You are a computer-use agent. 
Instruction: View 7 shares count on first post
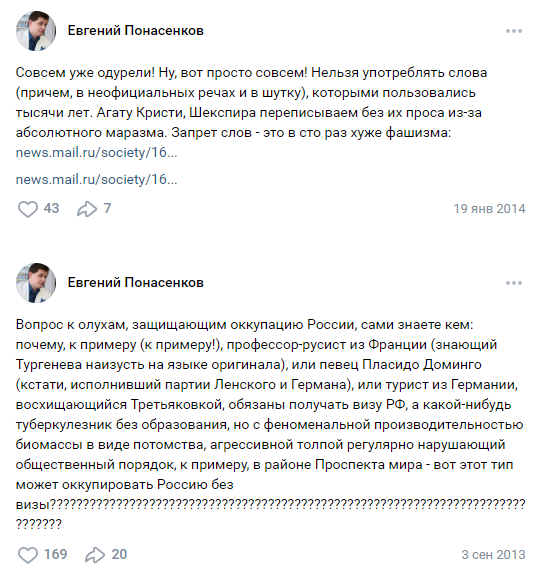107,209
